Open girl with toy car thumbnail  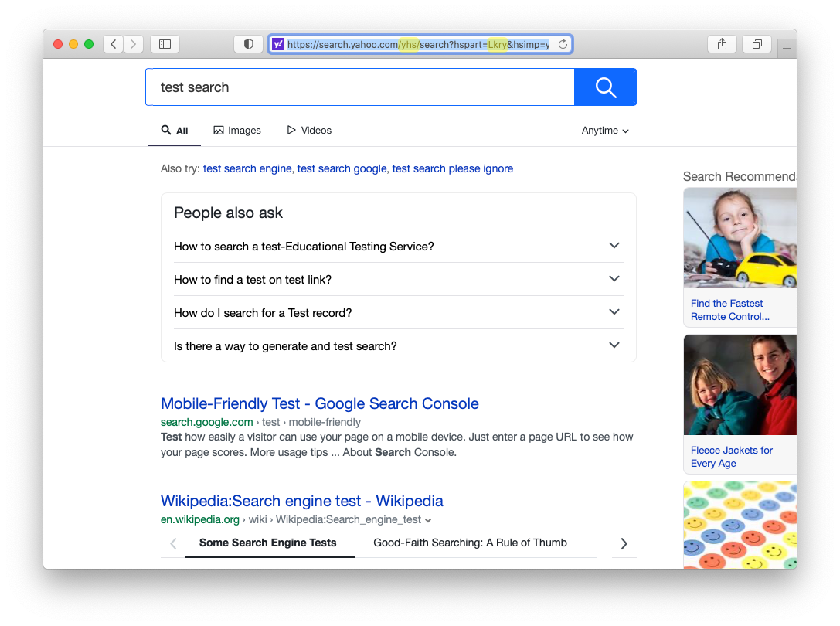[740, 238]
